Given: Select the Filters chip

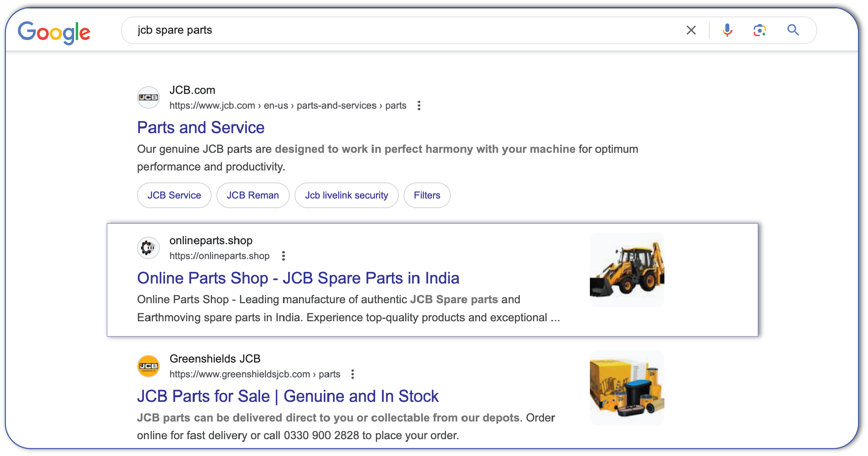Looking at the screenshot, I should (427, 195).
